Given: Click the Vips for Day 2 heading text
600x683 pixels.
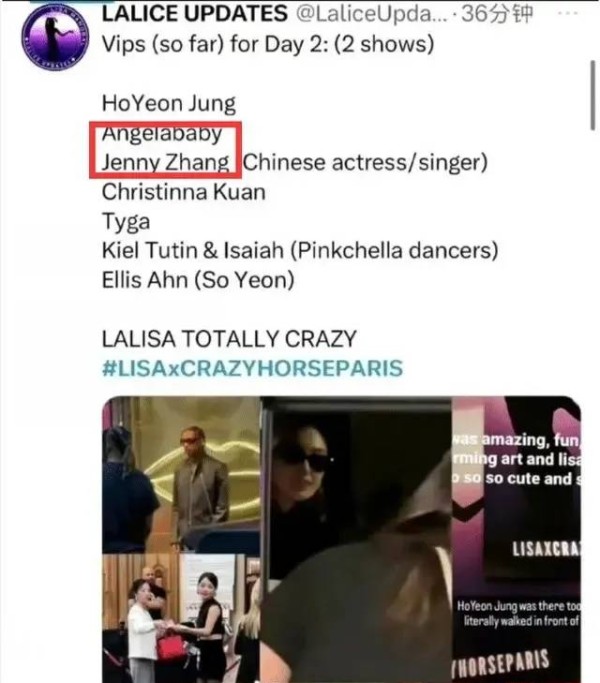Looking at the screenshot, I should tap(268, 44).
